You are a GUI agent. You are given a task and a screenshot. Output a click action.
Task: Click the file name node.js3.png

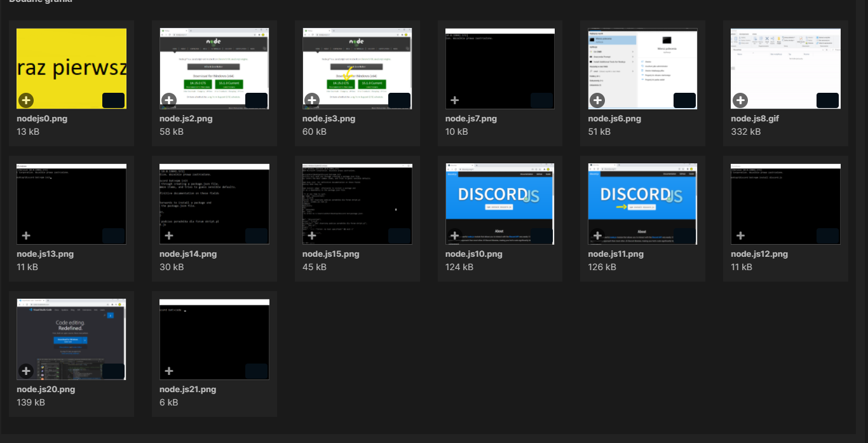[x=329, y=119]
